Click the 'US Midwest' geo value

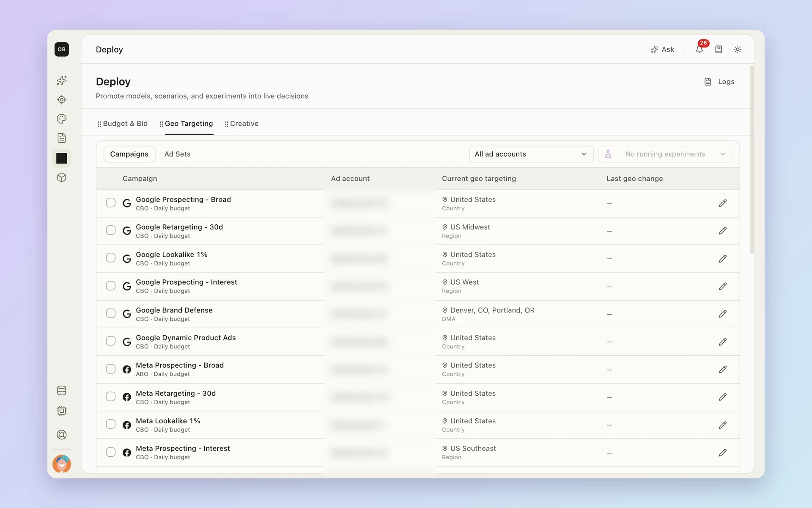pyautogui.click(x=470, y=227)
